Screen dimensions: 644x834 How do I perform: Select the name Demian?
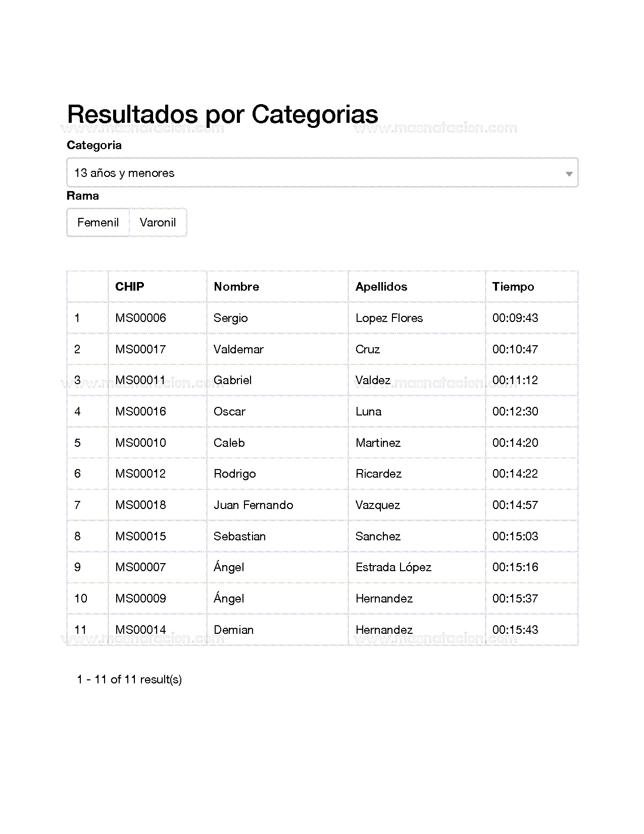click(x=233, y=630)
